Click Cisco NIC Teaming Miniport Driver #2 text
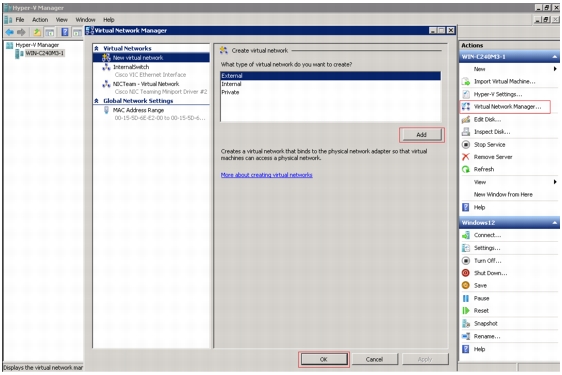This screenshot has height=375, width=562. (161, 91)
